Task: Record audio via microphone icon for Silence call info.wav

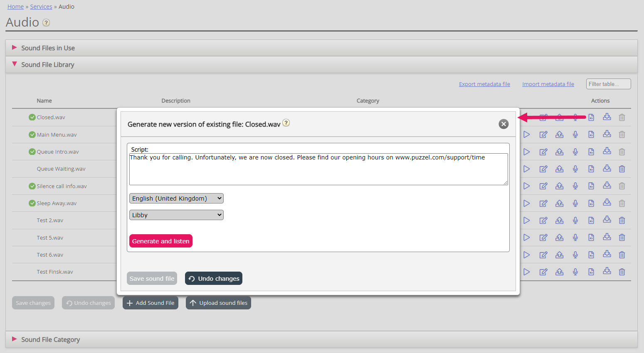Action: tap(575, 186)
